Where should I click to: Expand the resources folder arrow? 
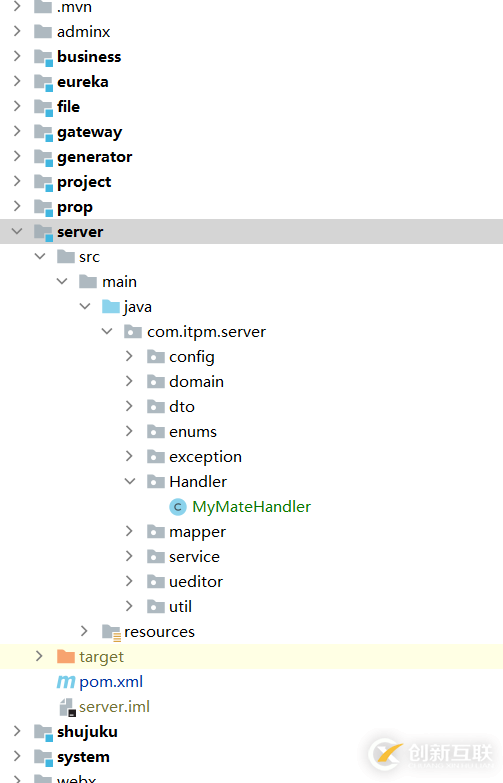[x=84, y=631]
